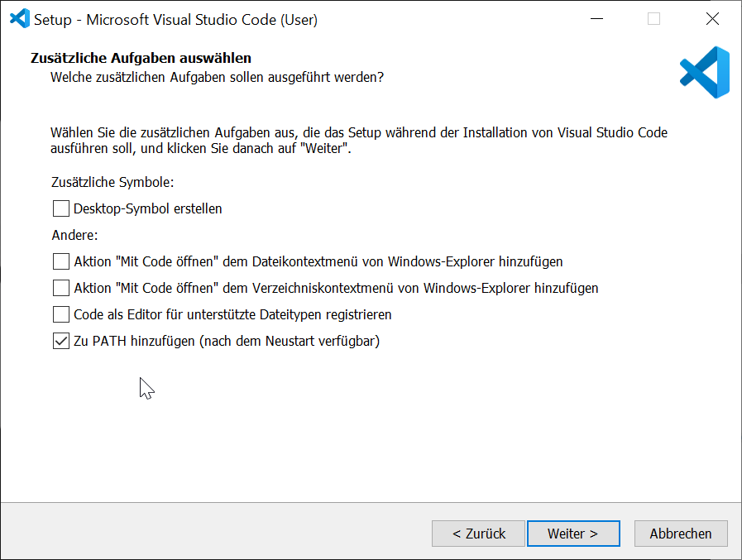Screen dimensions: 742x560
Task: Close the Setup window with the X
Action: click(x=712, y=19)
